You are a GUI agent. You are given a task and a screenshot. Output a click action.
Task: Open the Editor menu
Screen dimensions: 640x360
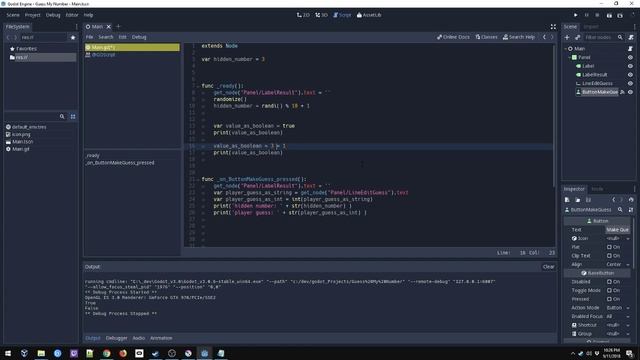72,15
